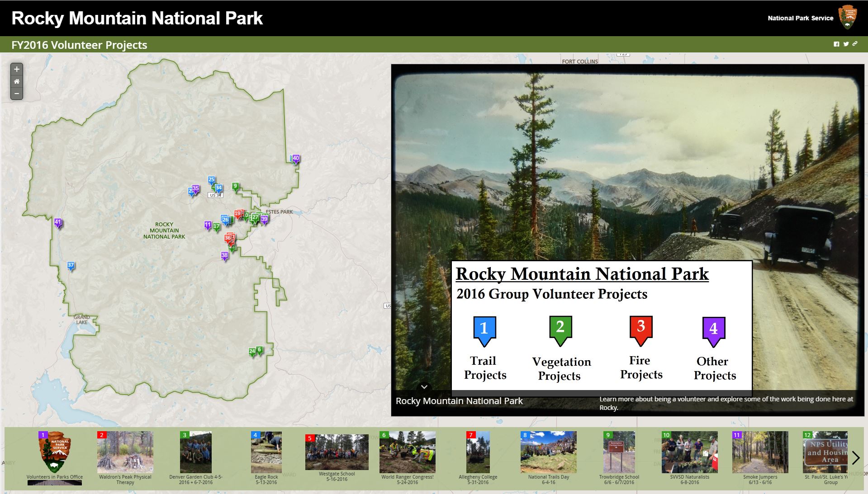This screenshot has width=868, height=494.
Task: Show next thumbnails in carousel
Action: point(856,458)
